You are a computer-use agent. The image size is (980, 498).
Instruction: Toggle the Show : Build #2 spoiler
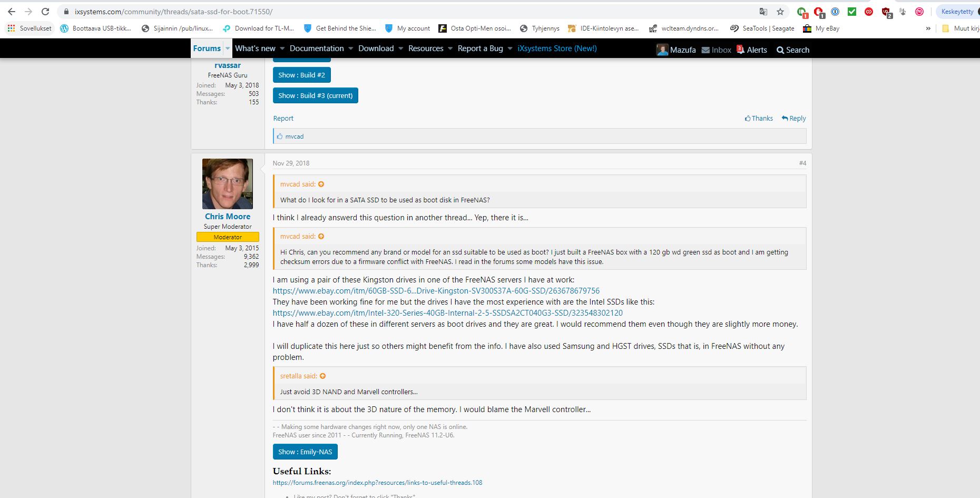[301, 75]
